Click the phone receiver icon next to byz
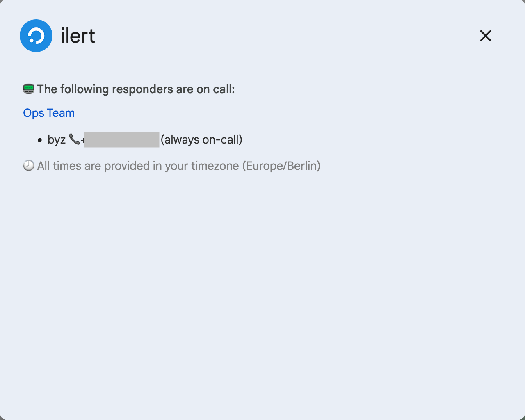Viewport: 525px width, 420px height. pos(74,139)
